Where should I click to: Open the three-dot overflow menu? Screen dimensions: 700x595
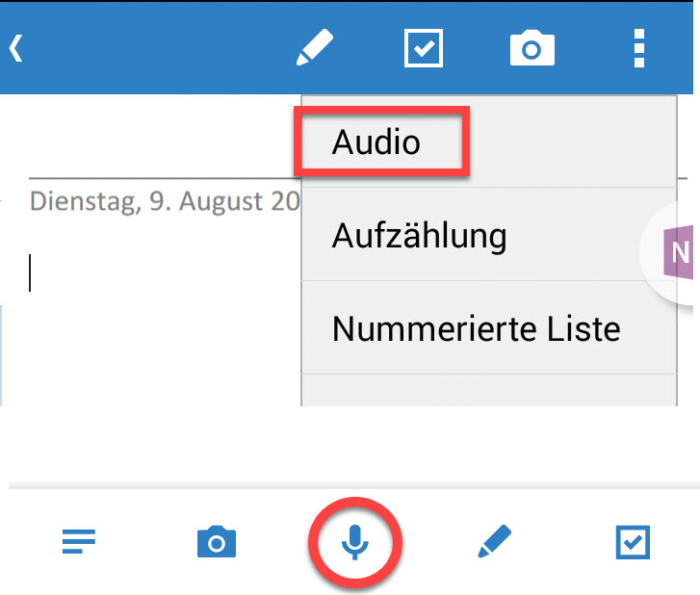[x=639, y=48]
